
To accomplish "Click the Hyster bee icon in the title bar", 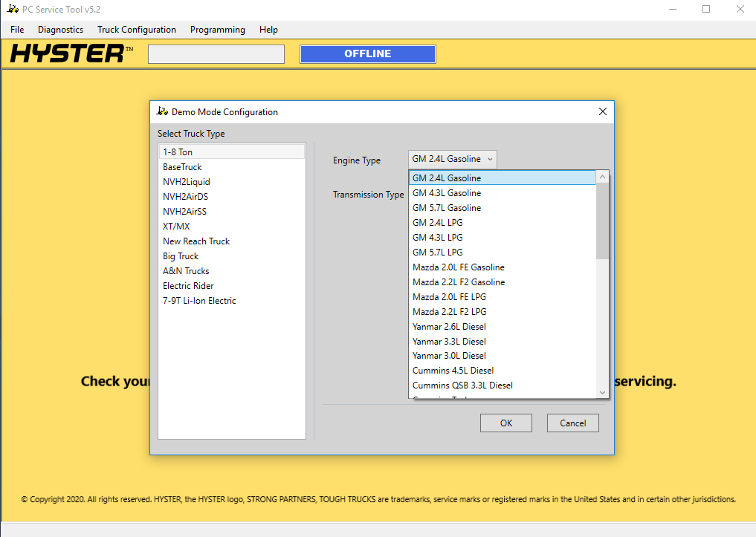I will (x=10, y=9).
